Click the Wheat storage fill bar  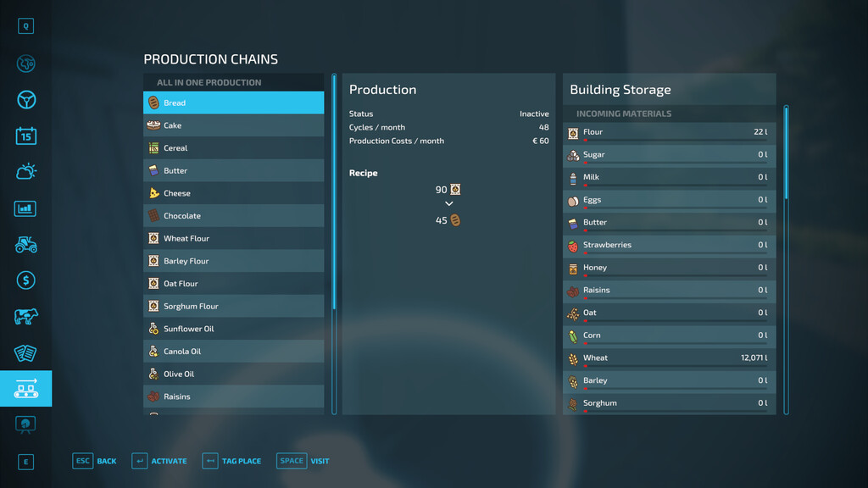point(675,366)
